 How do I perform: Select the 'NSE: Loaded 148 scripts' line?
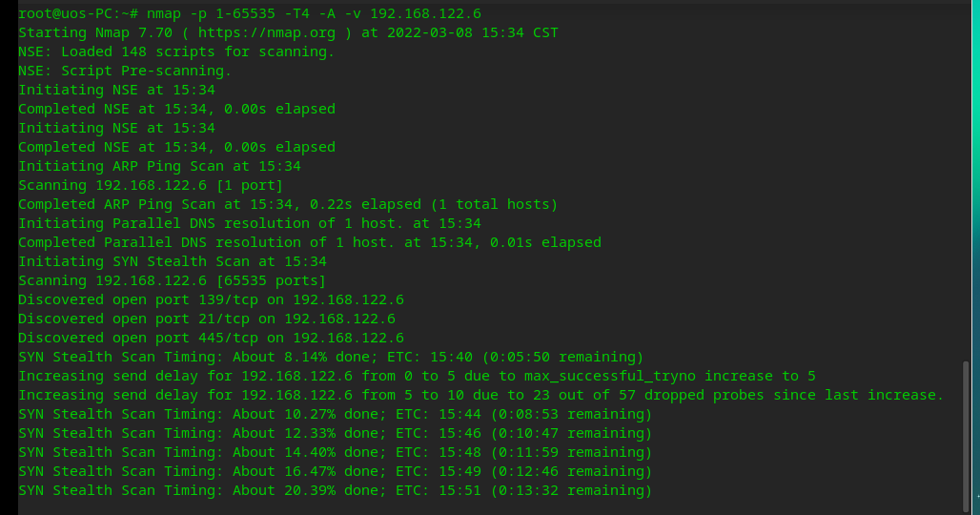[x=176, y=51]
